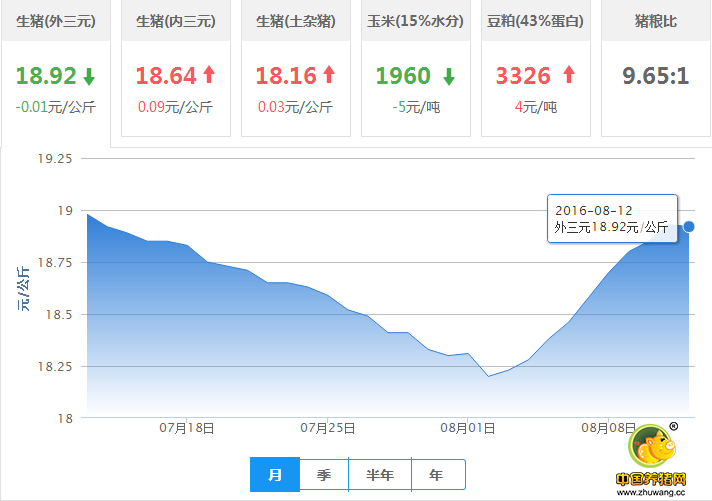This screenshot has height=501, width=712.
Task: Click the green down arrow beside 1960
Action: coord(449,76)
